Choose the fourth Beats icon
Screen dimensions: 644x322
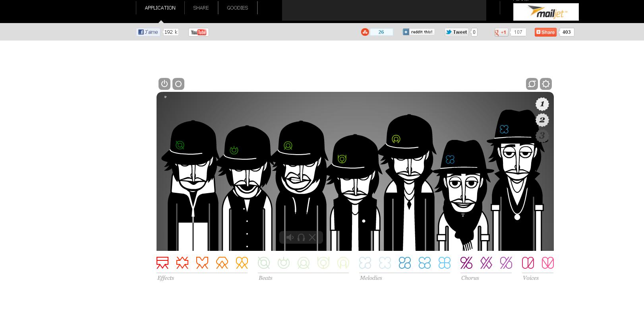tap(323, 263)
